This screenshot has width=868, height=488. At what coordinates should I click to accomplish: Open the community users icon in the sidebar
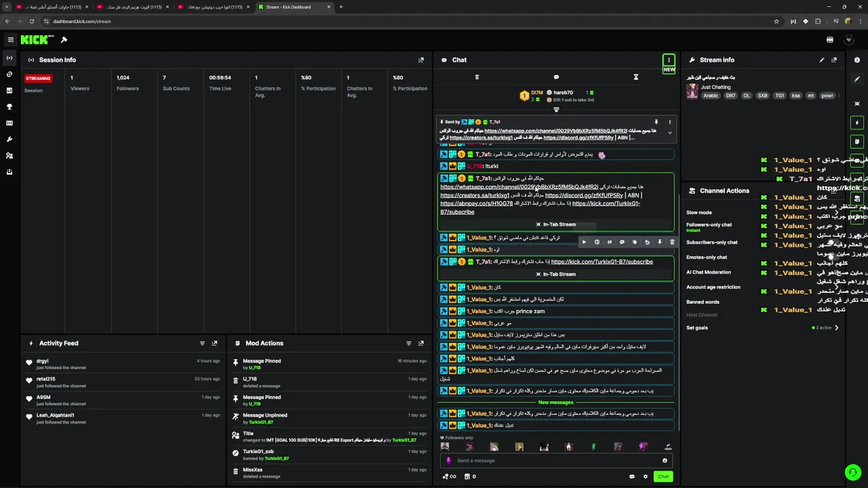click(x=9, y=156)
